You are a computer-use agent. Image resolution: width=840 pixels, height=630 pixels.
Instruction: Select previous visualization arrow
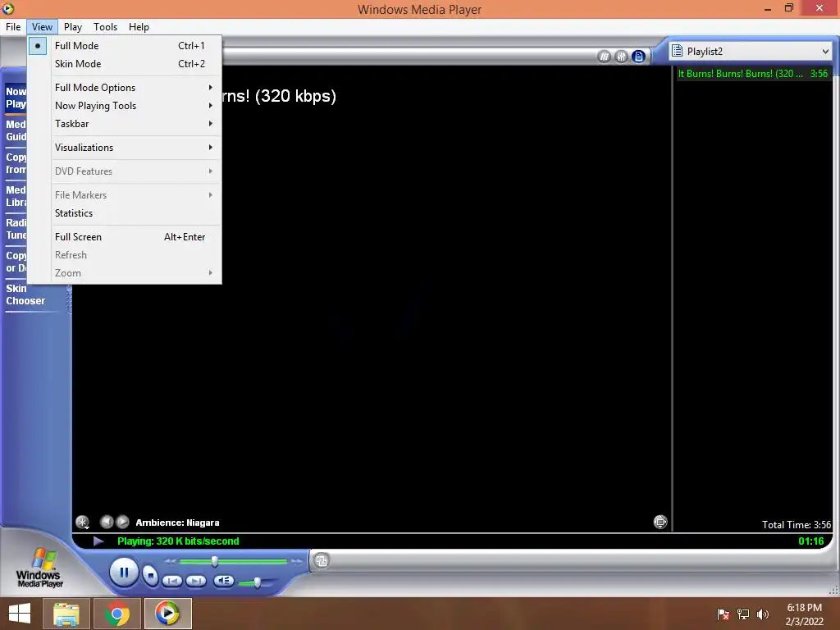click(x=107, y=522)
